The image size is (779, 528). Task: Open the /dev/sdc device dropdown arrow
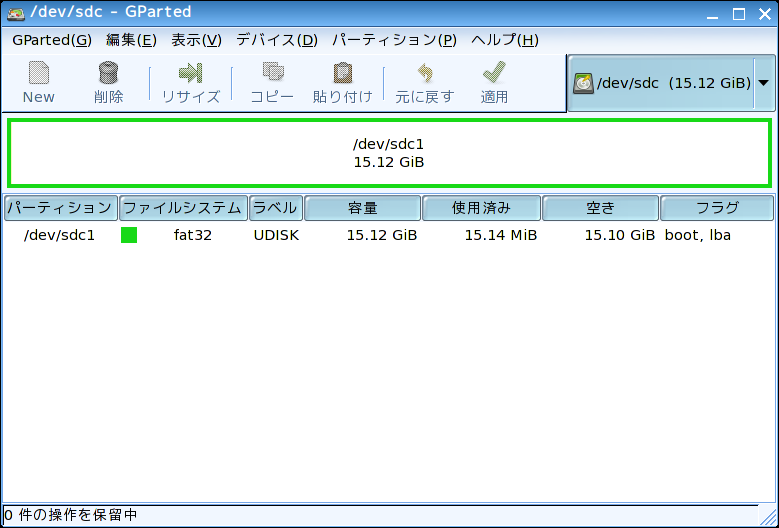[x=764, y=83]
